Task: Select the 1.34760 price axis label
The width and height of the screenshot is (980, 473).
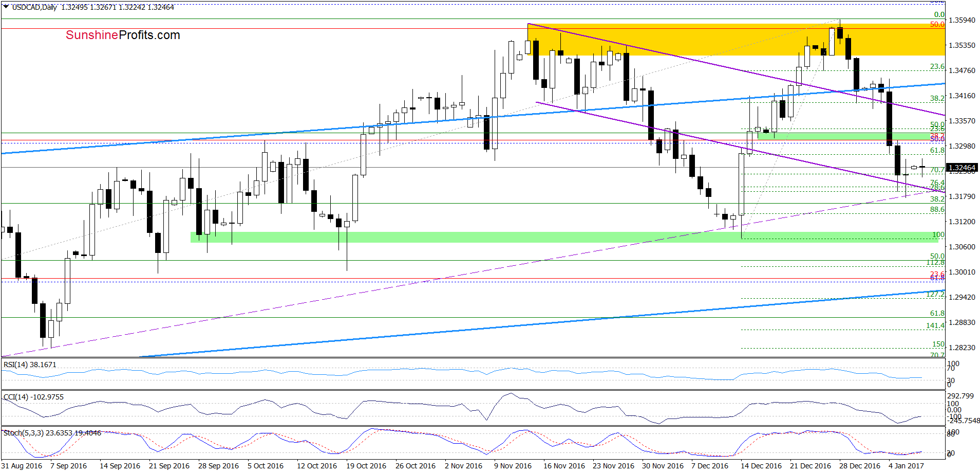Action: point(962,70)
